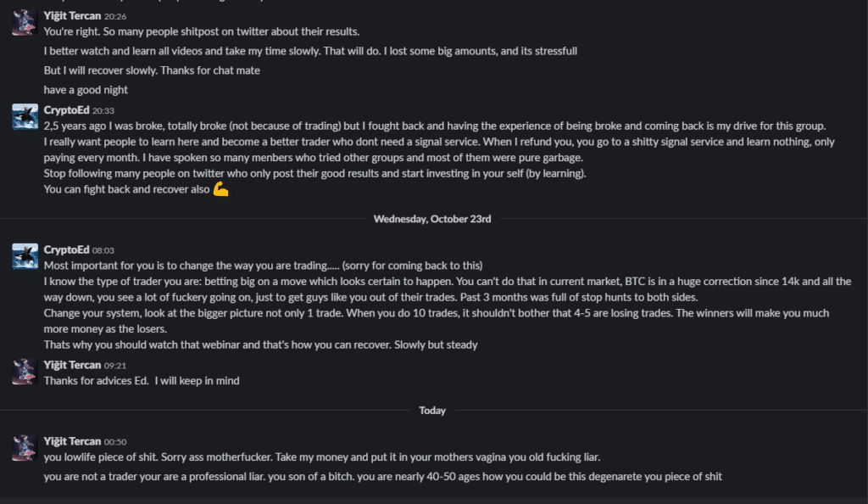Click Yiğit Tercan's avatar on the 09:21 message
The width and height of the screenshot is (868, 504).
[x=25, y=372]
